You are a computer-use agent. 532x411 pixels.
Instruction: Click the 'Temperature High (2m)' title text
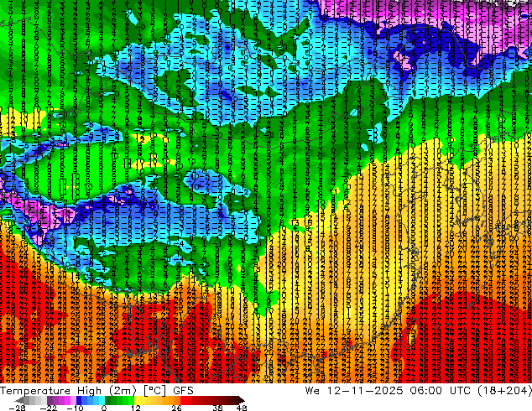(68, 391)
